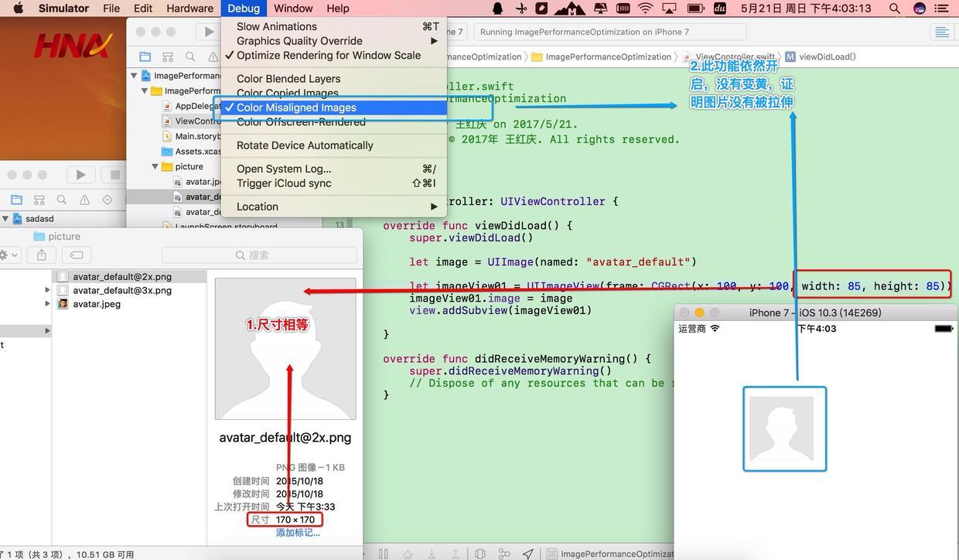Select Main.storyboard in navigator
Image resolution: width=959 pixels, height=560 pixels.
(191, 136)
